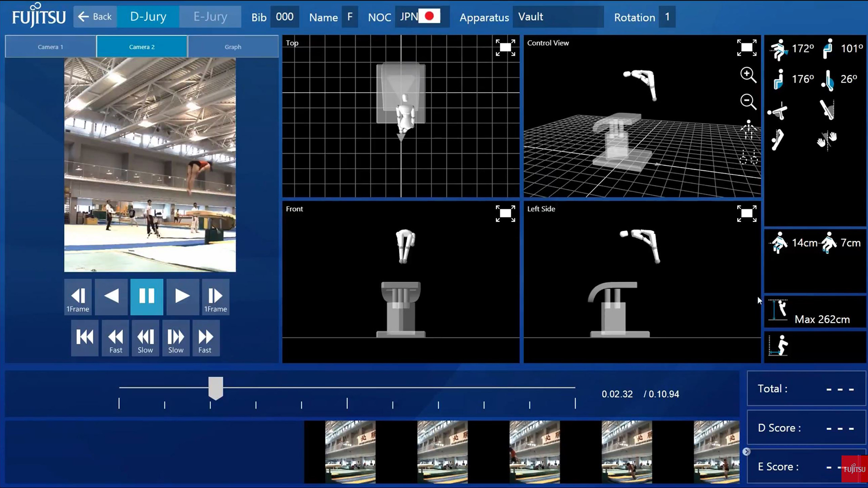
Task: Open the NOC JPN selector
Action: 422,17
